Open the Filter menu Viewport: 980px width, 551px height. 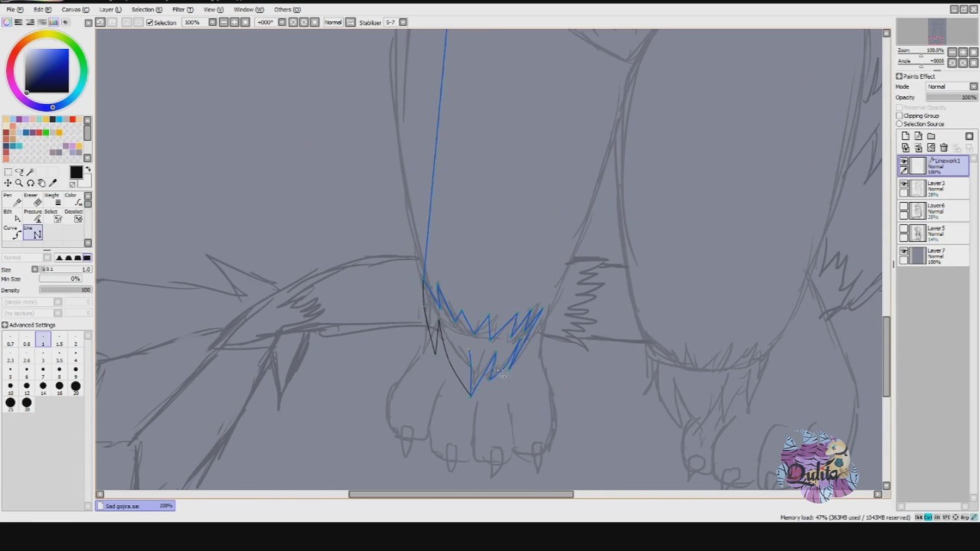tap(182, 9)
